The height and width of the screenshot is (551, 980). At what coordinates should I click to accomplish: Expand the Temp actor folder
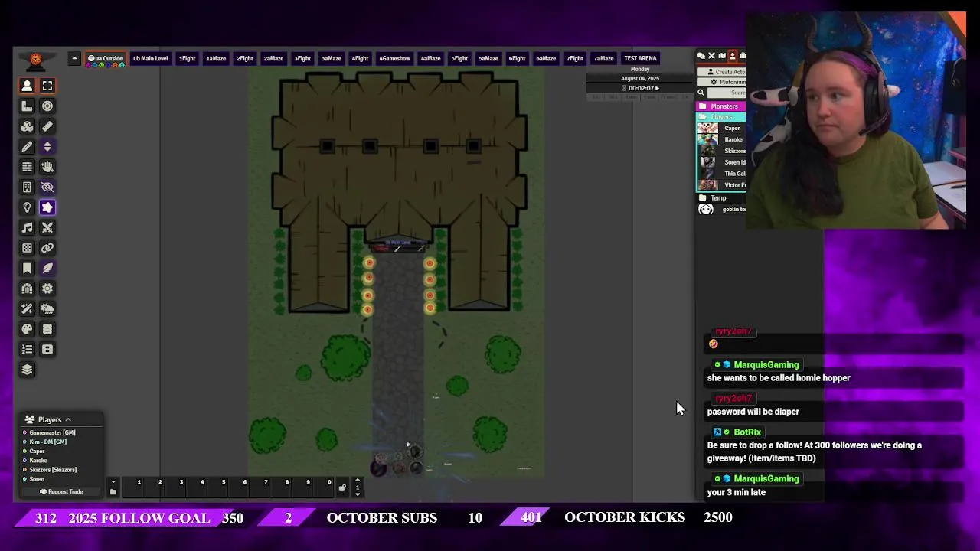click(720, 198)
